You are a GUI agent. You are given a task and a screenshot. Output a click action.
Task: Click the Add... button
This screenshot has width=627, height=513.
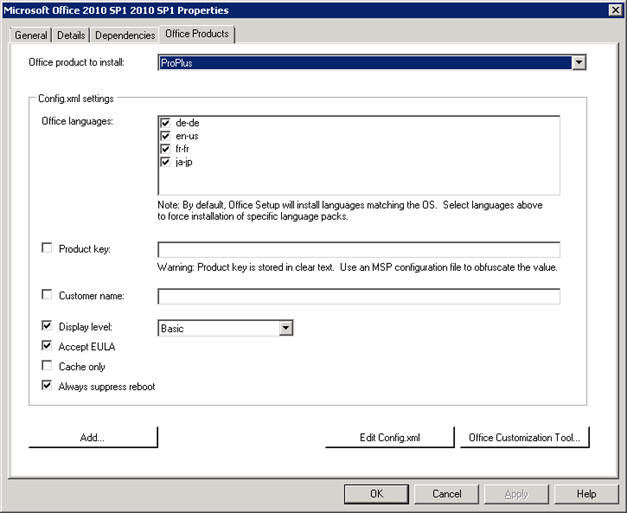tap(93, 437)
